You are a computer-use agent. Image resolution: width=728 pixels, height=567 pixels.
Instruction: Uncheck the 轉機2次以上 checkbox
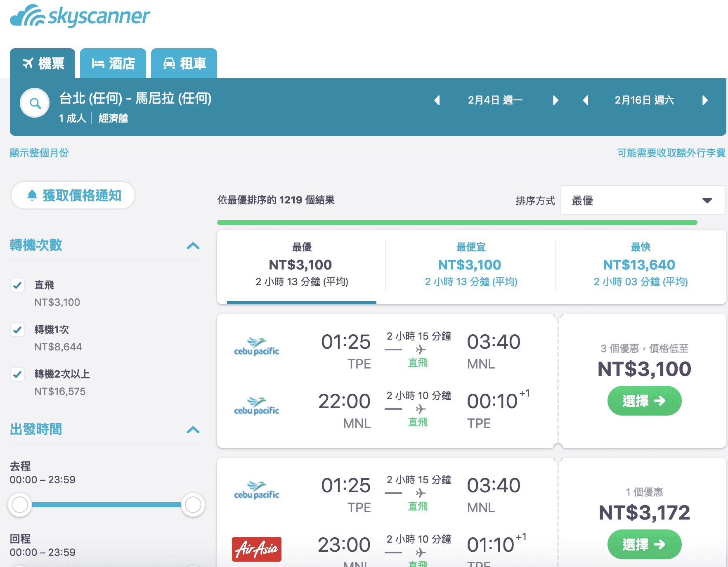point(17,374)
